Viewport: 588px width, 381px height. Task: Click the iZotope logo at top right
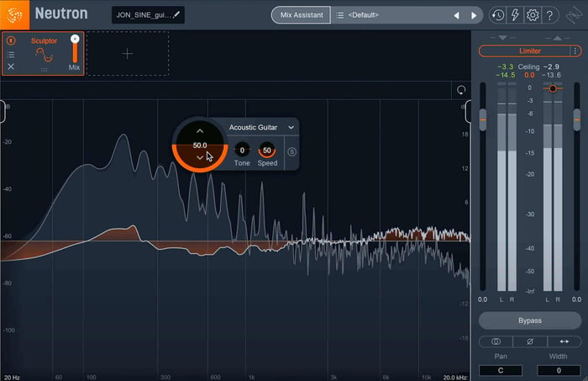tap(574, 16)
